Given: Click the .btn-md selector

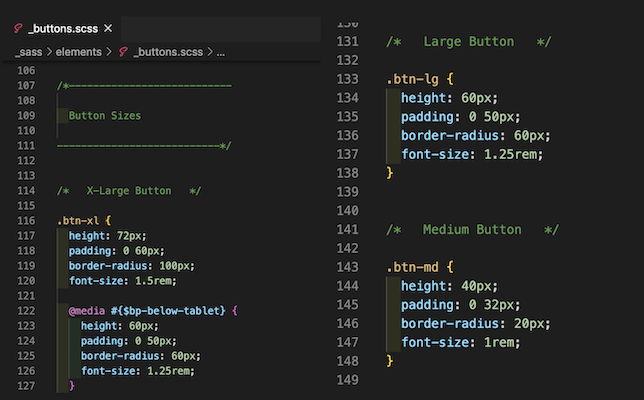Looking at the screenshot, I should coord(412,267).
